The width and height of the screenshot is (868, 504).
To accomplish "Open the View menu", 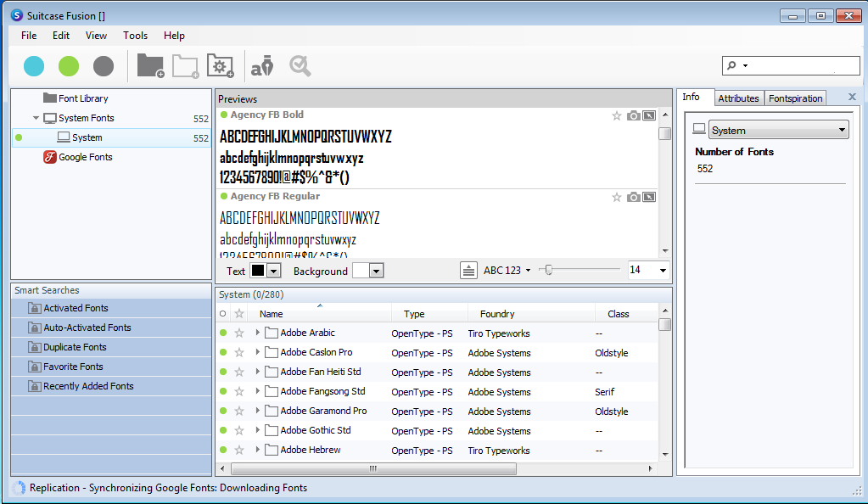I will tap(96, 36).
